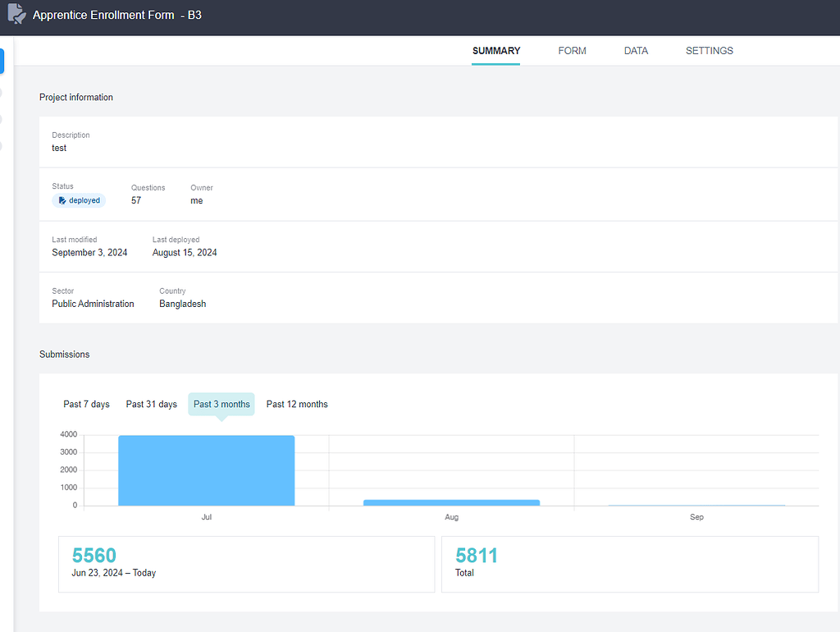Click the 5811 Total submissions card
Screen dimensions: 840x632
coord(630,564)
